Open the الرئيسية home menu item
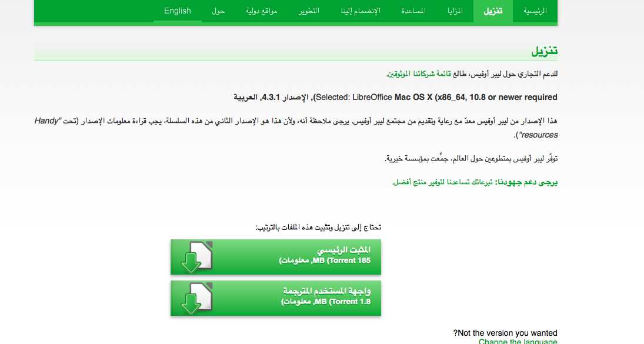 tap(535, 11)
